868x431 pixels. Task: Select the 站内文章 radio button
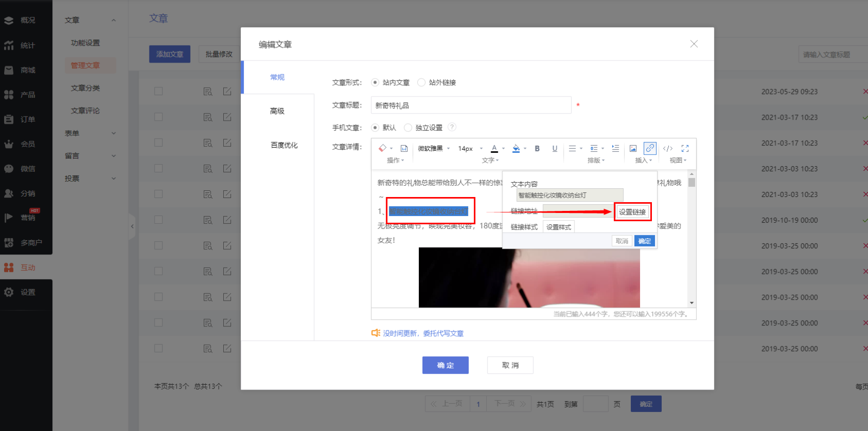pos(375,83)
